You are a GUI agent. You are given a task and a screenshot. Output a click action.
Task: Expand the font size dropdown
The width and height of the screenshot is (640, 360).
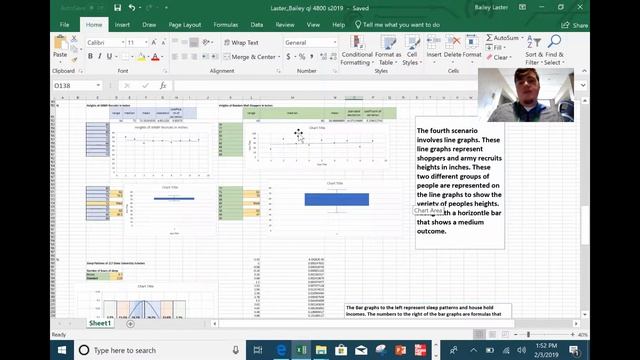tap(146, 42)
